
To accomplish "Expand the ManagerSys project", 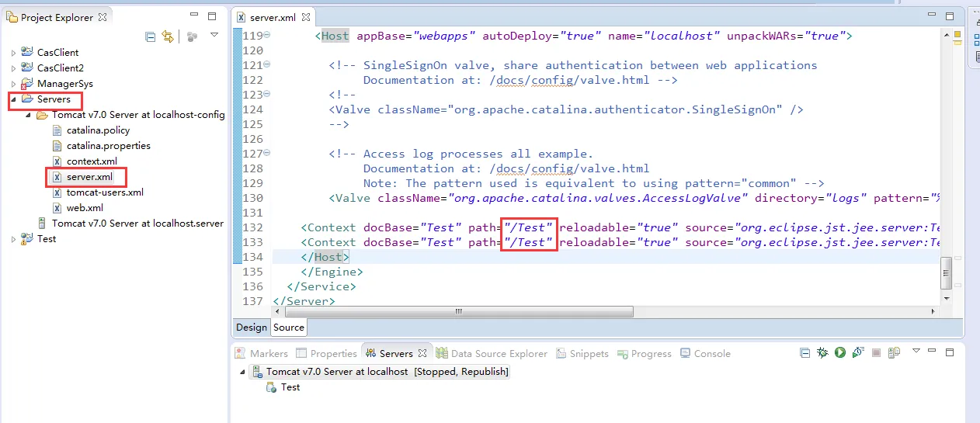I will click(x=13, y=84).
